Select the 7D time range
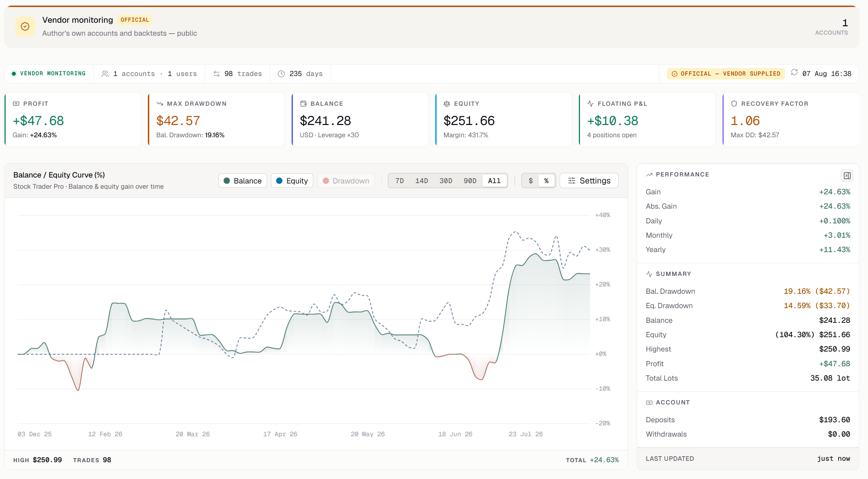Screen dimensions: 868x479 399,181
